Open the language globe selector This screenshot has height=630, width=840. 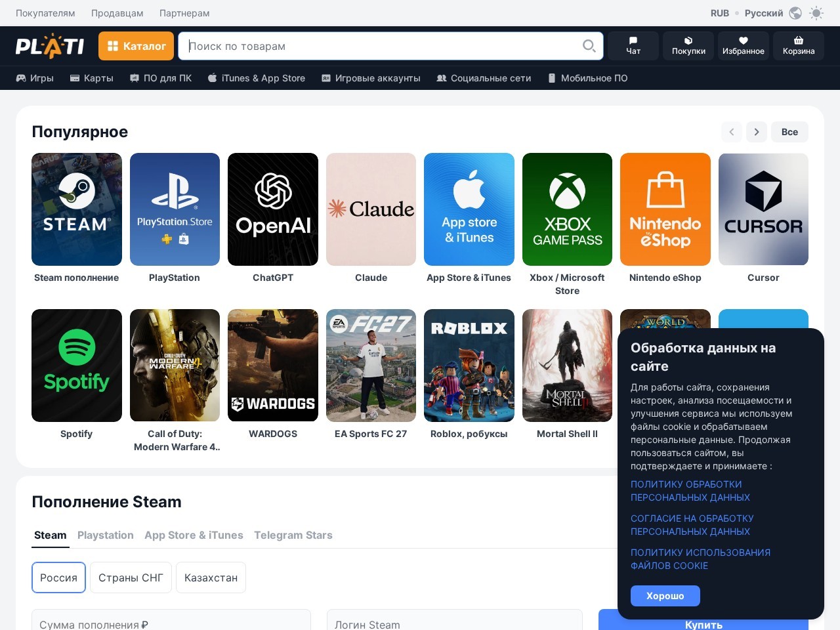click(795, 13)
